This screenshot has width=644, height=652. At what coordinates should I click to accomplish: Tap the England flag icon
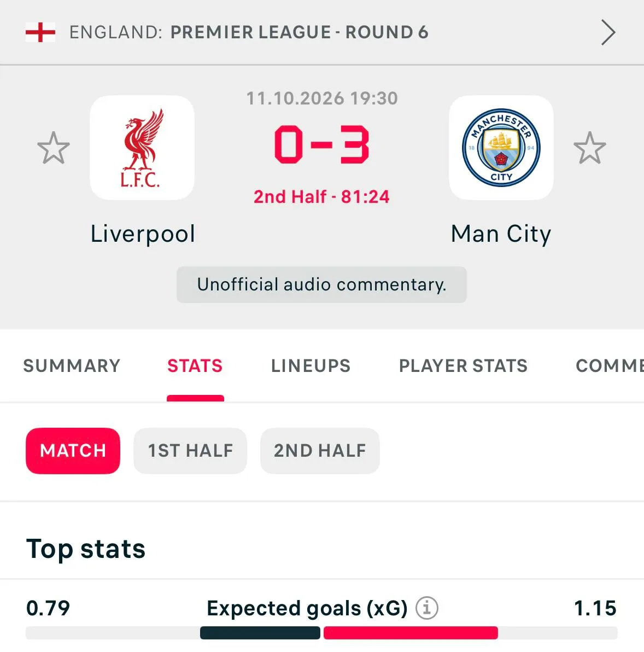40,32
